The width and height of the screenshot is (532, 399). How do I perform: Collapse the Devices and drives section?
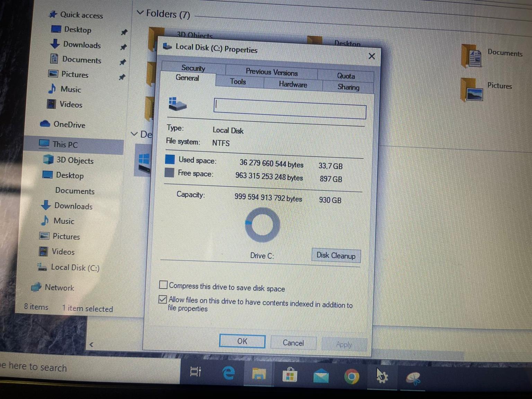pyautogui.click(x=134, y=134)
